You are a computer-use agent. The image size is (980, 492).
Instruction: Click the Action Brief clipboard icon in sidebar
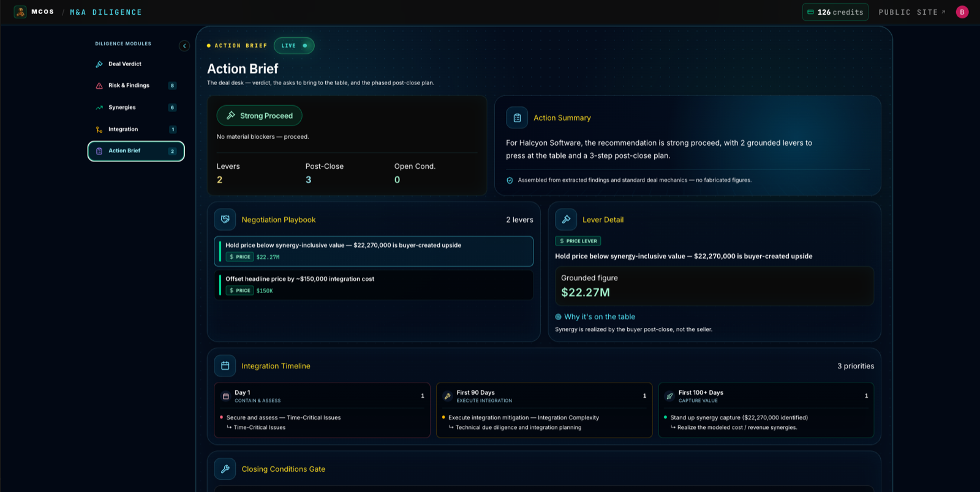pyautogui.click(x=99, y=151)
